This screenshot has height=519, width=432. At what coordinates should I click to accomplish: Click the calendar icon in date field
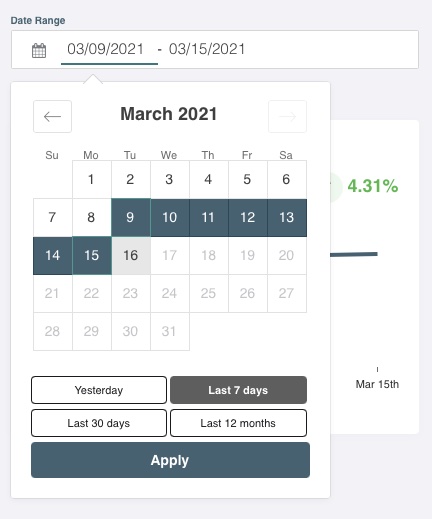pos(39,50)
